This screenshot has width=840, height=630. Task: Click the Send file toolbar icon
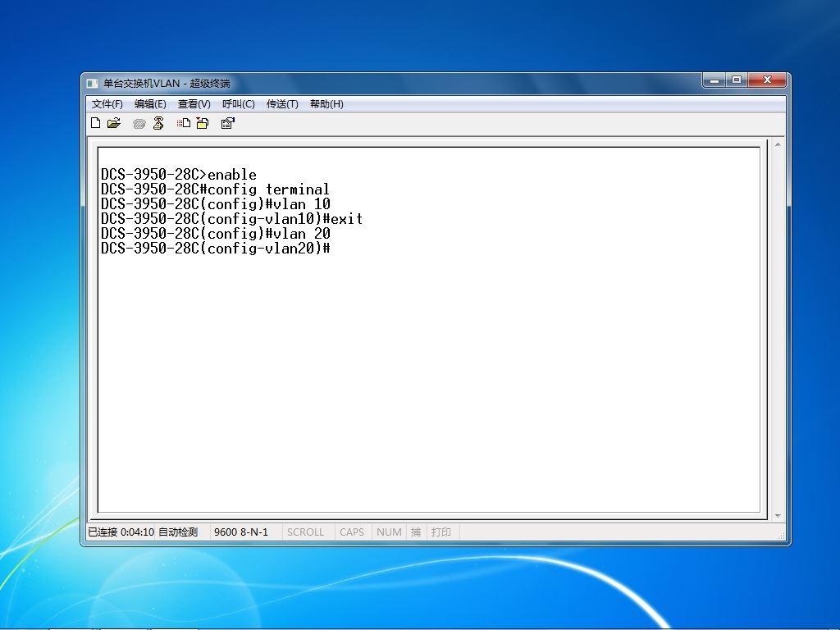click(184, 123)
